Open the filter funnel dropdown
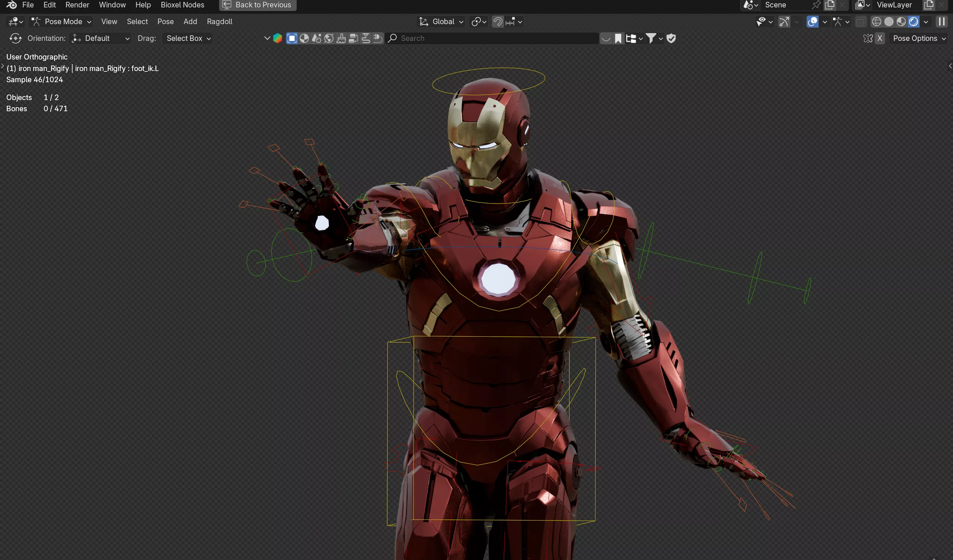 point(654,38)
